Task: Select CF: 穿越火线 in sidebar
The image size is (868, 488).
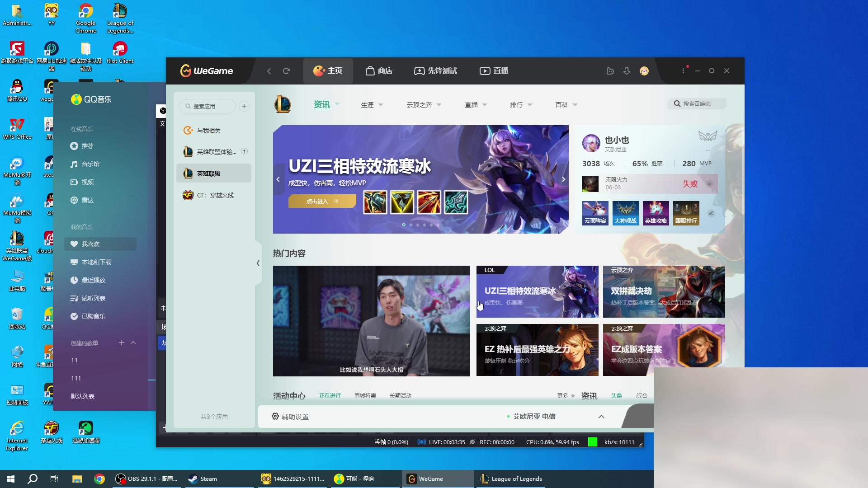Action: [214, 195]
